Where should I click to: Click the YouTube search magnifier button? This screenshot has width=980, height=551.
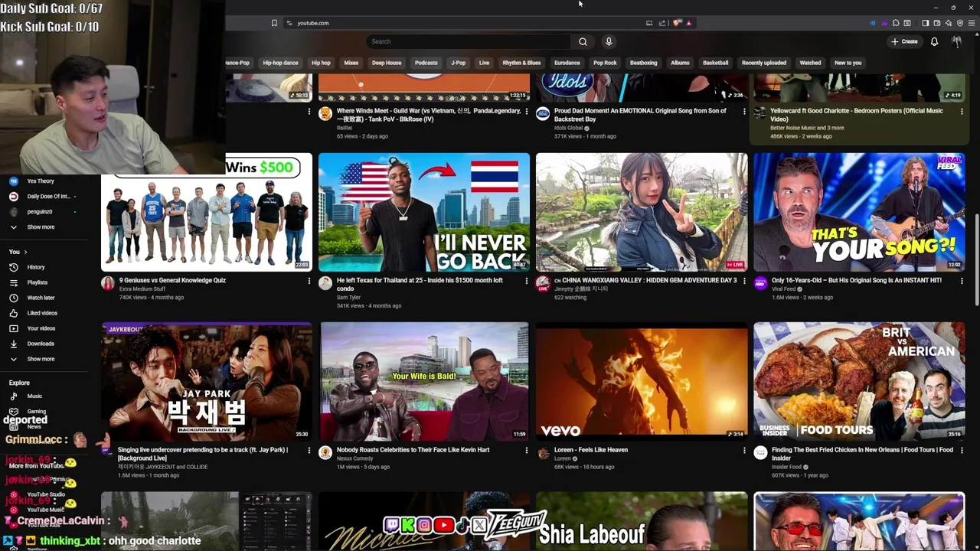583,41
